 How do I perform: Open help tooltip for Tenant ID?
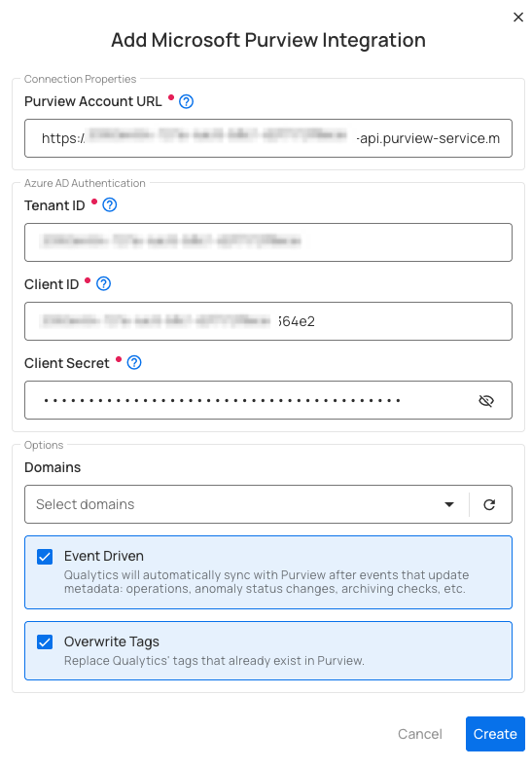pos(110,205)
